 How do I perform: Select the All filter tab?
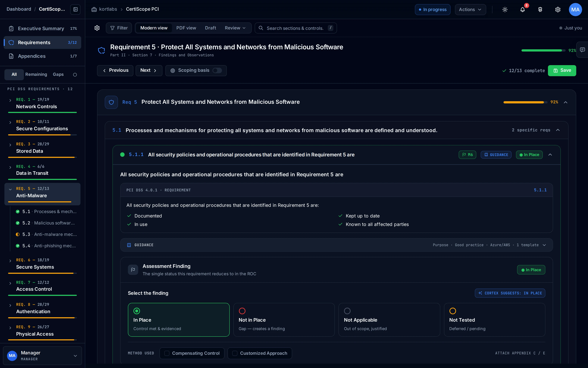14,75
